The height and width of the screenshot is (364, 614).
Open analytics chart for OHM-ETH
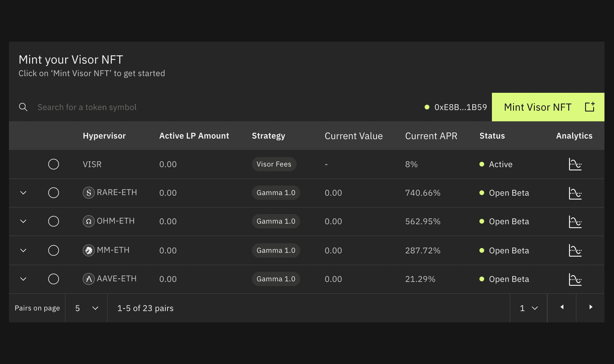(x=575, y=222)
